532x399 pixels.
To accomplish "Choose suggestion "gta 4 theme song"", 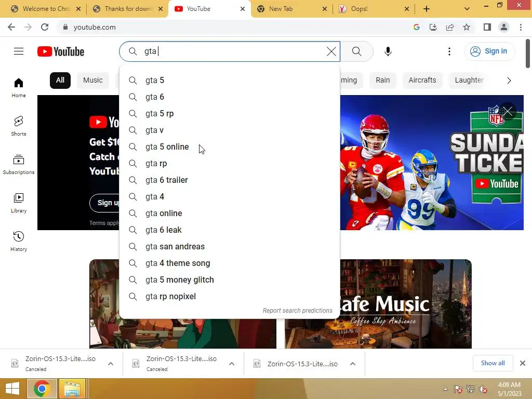I will tap(229, 263).
